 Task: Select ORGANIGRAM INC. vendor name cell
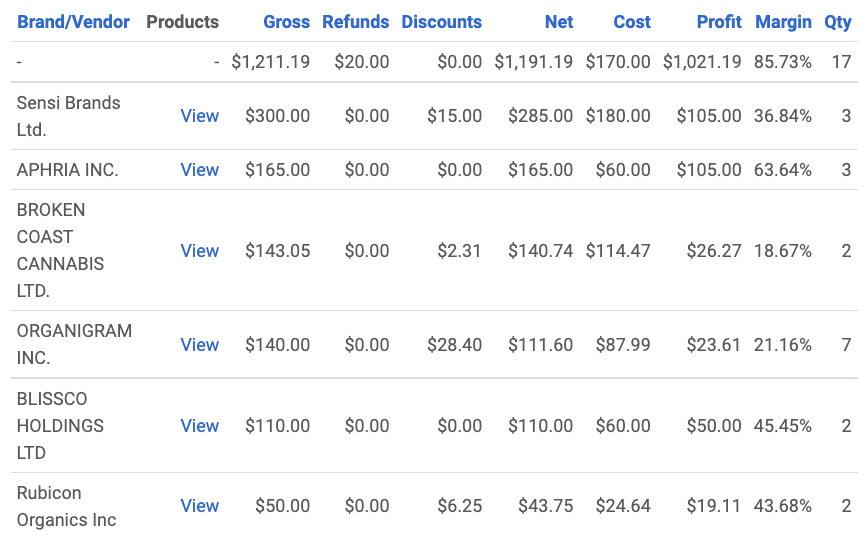[74, 344]
